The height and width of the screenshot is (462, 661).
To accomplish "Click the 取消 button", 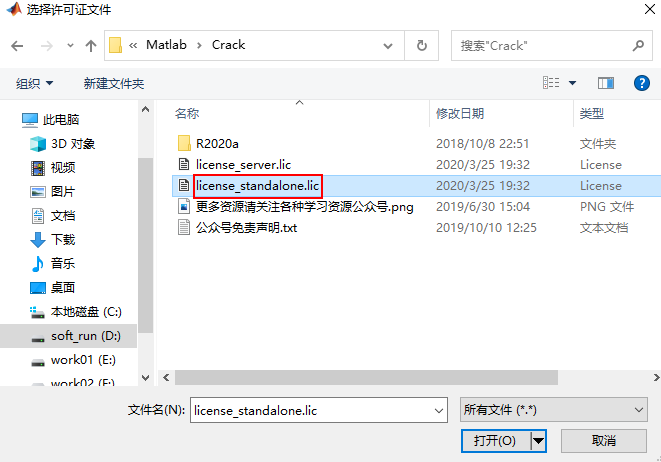I will 604,441.
